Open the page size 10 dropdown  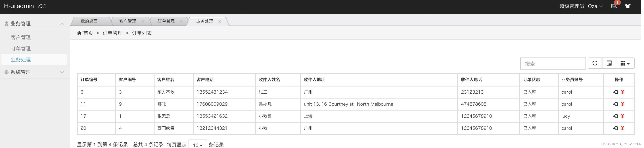[197, 145]
